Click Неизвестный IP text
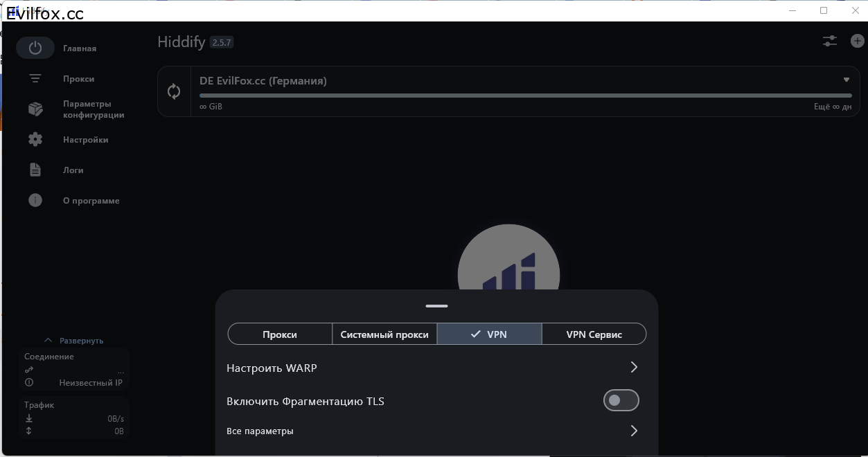Viewport: 868px width, 457px height. [x=91, y=383]
